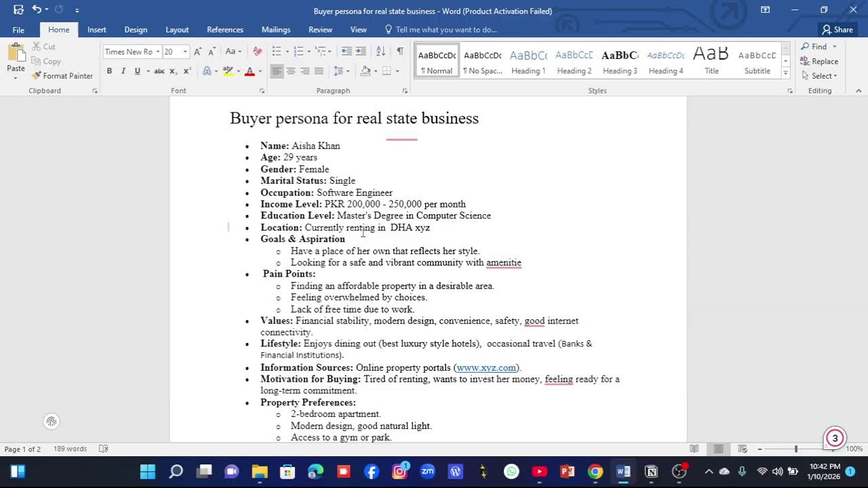The height and width of the screenshot is (488, 868).
Task: Apply the Heading 1 style
Action: coord(528,62)
